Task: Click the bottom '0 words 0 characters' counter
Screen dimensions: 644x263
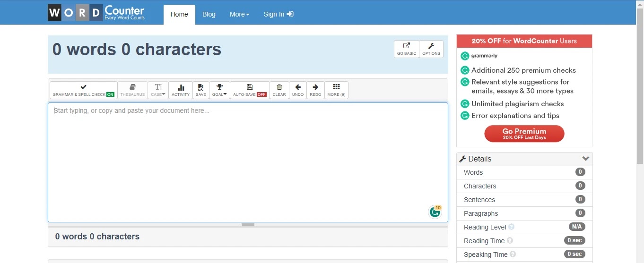Action: click(x=97, y=237)
